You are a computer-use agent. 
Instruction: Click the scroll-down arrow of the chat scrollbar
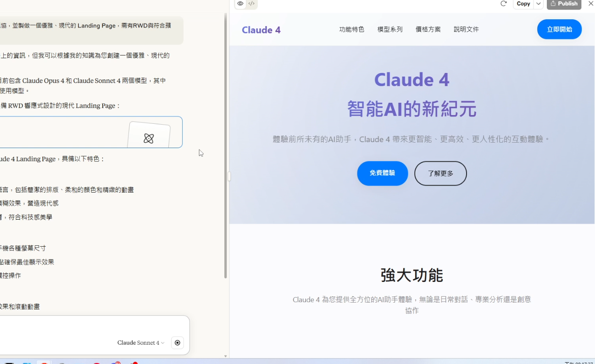[225, 356]
